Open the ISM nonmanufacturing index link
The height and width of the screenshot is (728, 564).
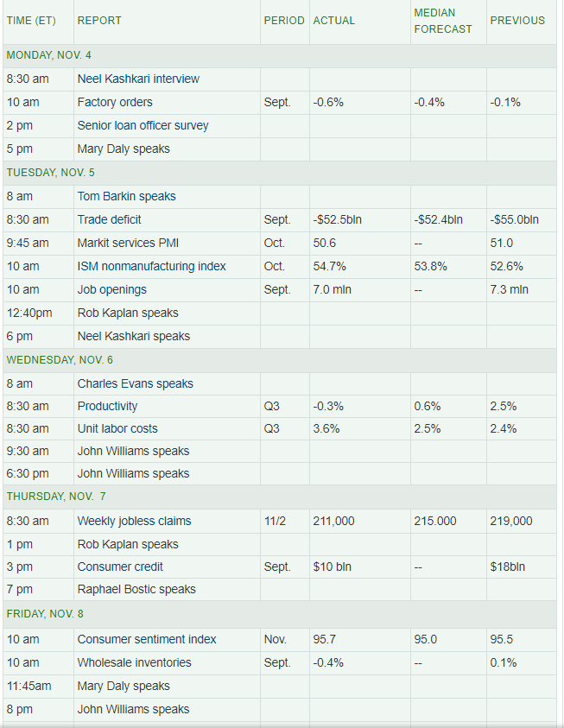151,266
